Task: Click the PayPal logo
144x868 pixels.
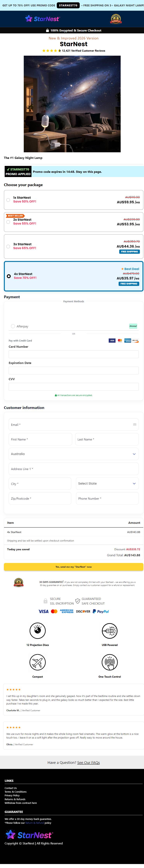Action: pos(101,611)
